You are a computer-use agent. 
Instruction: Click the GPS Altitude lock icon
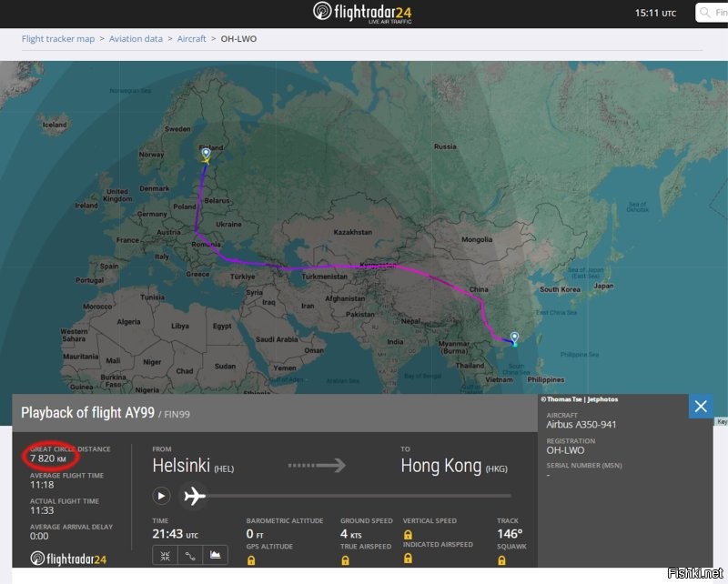pyautogui.click(x=251, y=560)
